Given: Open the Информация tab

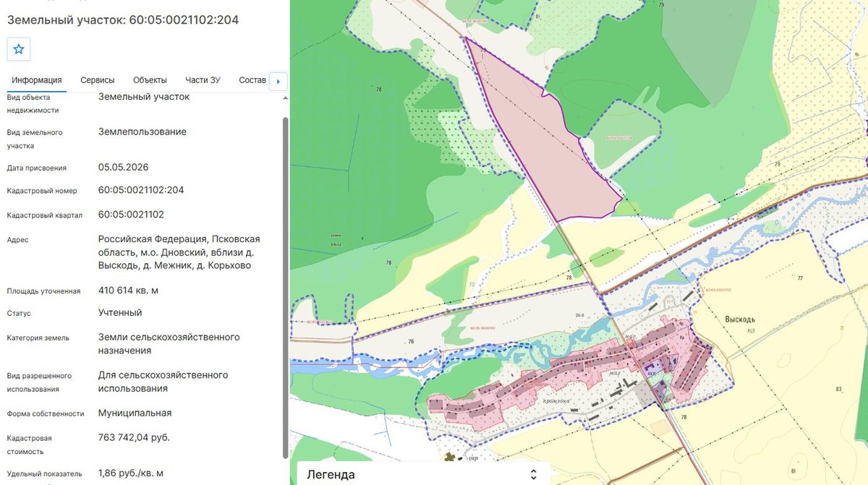Looking at the screenshot, I should pos(37,80).
